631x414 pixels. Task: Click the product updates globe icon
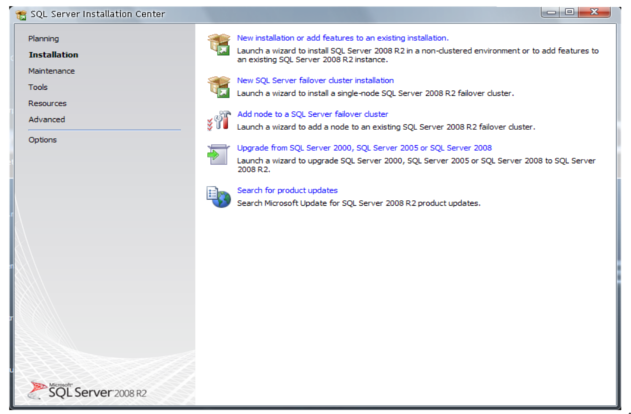click(219, 197)
